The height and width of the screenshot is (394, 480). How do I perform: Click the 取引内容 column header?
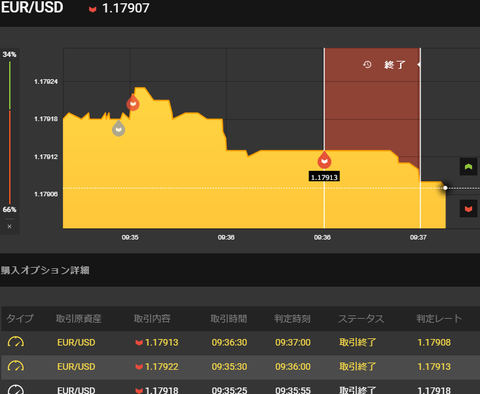point(152,319)
